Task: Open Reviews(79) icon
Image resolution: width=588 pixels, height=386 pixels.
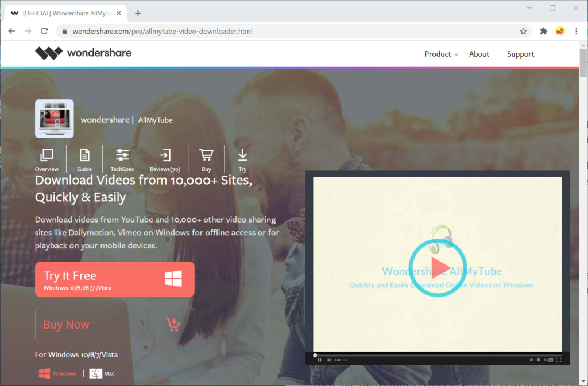Action: (165, 155)
